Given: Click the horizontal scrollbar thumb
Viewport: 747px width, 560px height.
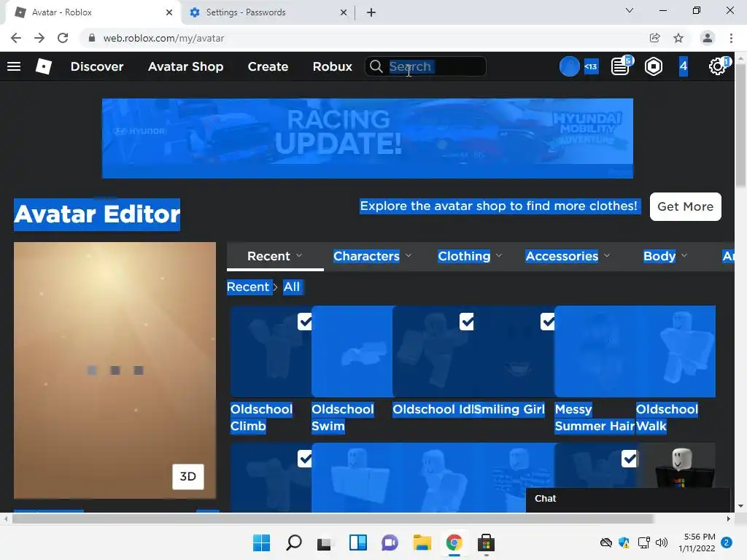Looking at the screenshot, I should click(x=333, y=519).
